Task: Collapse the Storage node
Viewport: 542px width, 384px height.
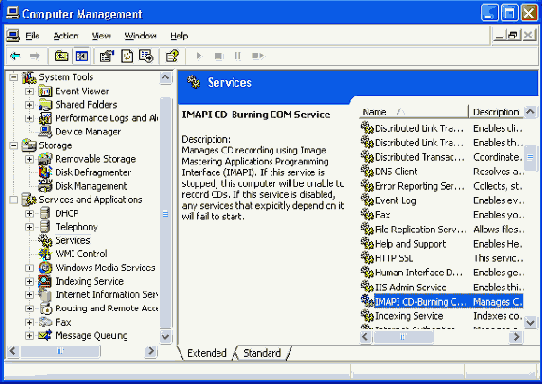Action: pos(13,146)
